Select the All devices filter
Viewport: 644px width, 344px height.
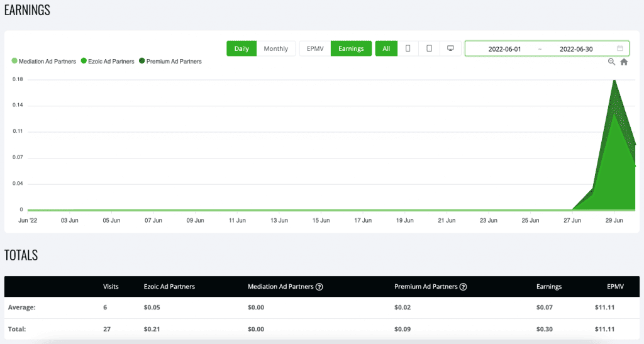click(x=386, y=48)
